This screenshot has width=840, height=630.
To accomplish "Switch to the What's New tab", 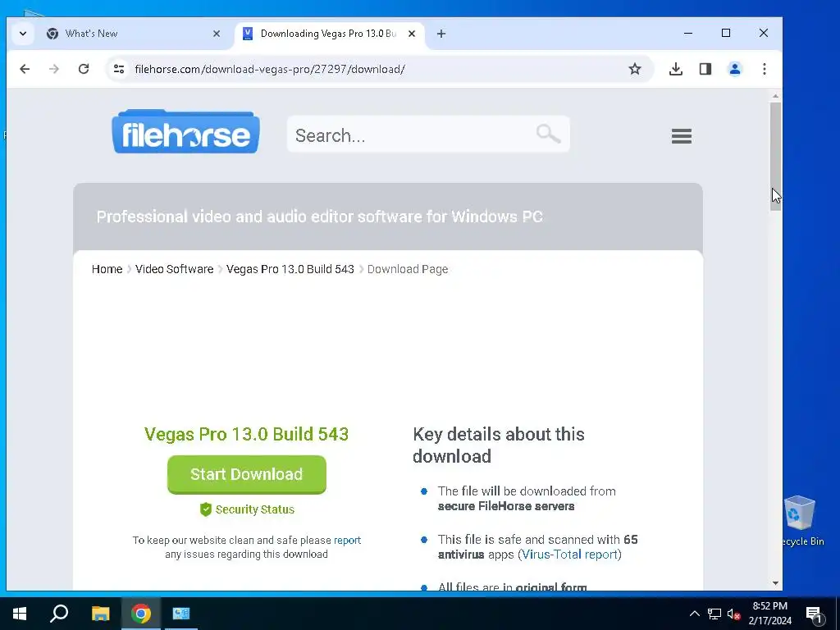I will pos(133,34).
